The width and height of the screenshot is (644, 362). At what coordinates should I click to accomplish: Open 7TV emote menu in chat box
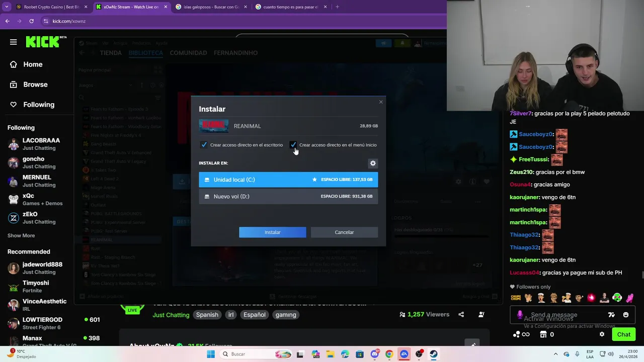611,315
